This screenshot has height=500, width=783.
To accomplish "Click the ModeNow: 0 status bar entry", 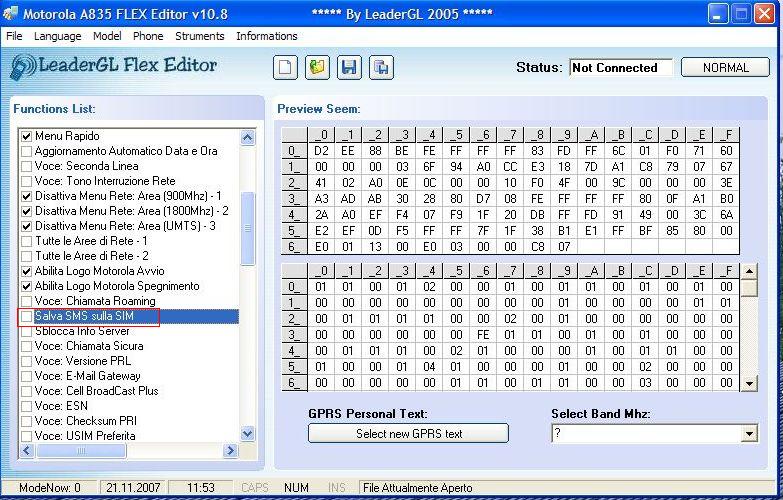I will coord(49,488).
